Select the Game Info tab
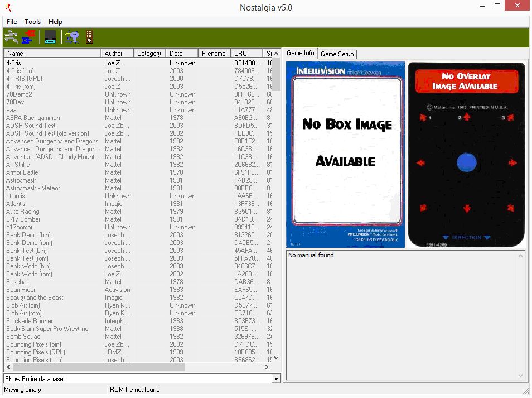The image size is (532, 398). (x=300, y=53)
